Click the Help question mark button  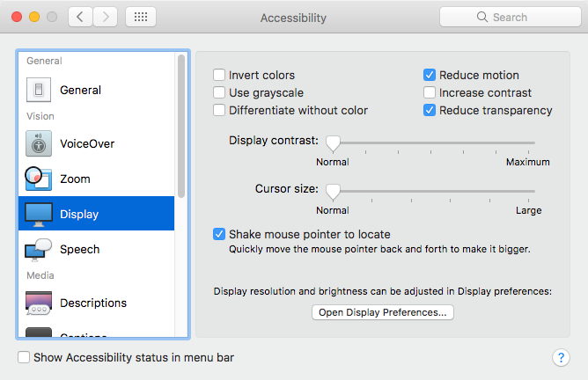[x=561, y=357]
